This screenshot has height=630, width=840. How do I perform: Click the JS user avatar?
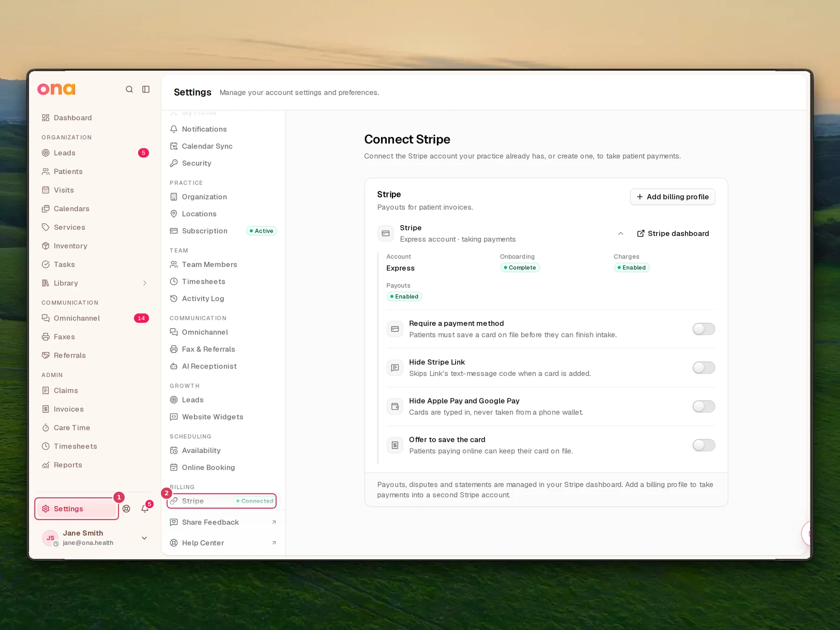tap(50, 538)
